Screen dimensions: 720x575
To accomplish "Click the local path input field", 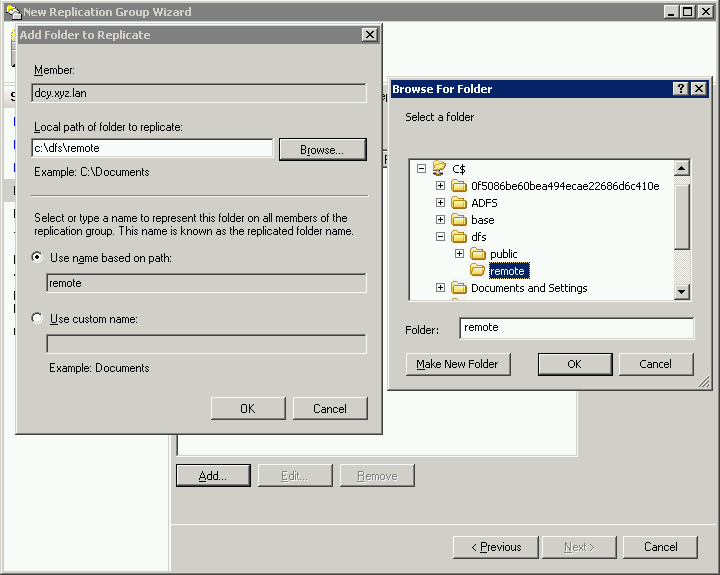I will (152, 148).
